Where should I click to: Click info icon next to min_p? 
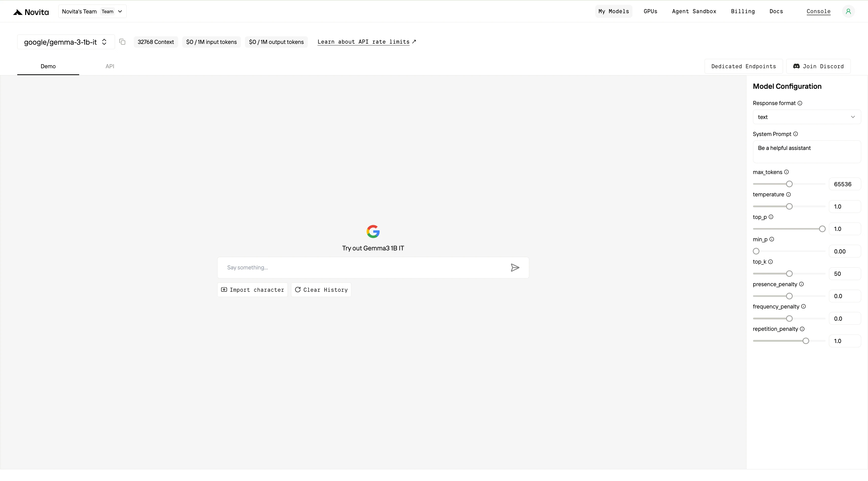click(772, 239)
